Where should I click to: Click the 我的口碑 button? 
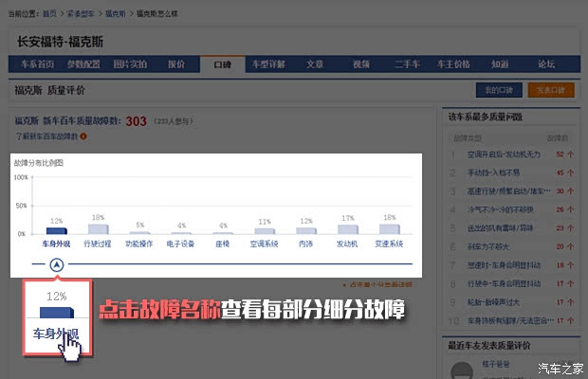click(499, 90)
